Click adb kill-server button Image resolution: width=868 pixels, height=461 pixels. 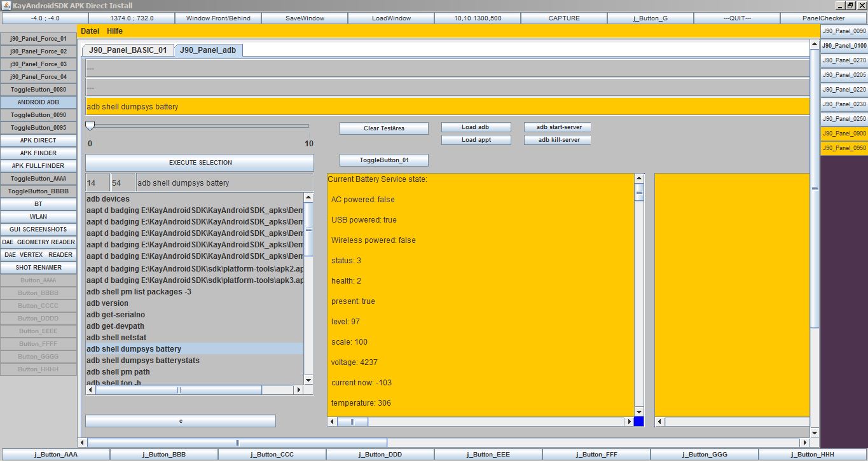pyautogui.click(x=557, y=140)
